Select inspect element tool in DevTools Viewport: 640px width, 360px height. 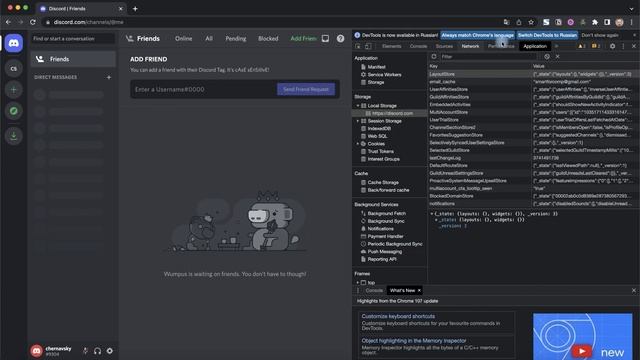(x=358, y=47)
